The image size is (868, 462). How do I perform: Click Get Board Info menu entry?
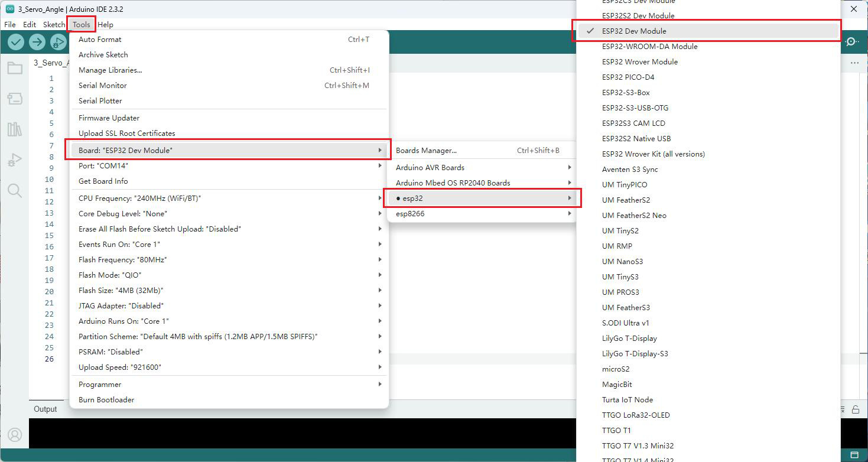click(229, 181)
